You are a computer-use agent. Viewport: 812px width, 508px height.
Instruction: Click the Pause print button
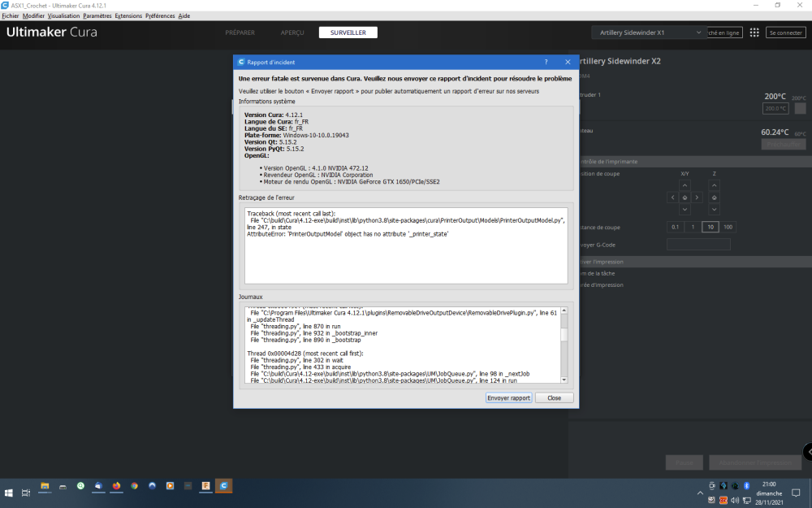(x=684, y=462)
